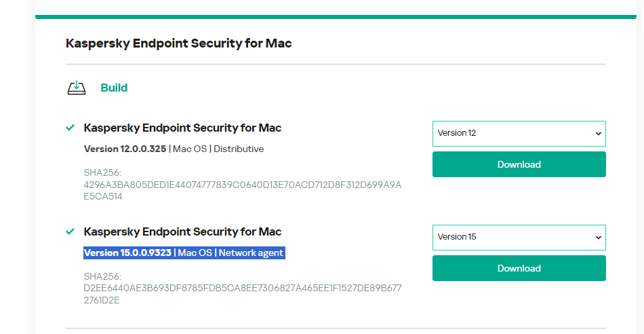Click the chevron arrow in the Version 15 selector
The width and height of the screenshot is (644, 334).
pos(598,238)
